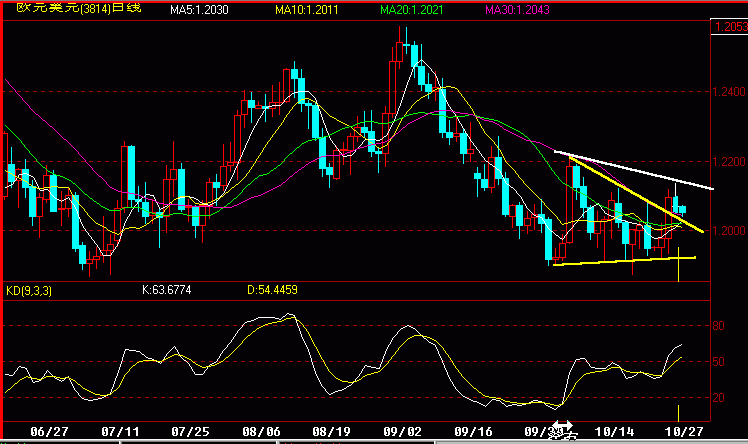Select the 08/19 date on time axis
748x444 pixels.
[332, 432]
